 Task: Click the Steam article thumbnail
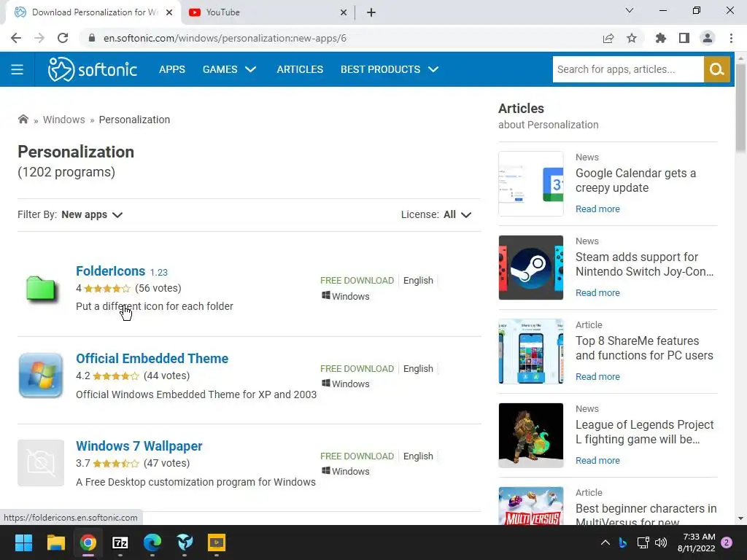[531, 268]
